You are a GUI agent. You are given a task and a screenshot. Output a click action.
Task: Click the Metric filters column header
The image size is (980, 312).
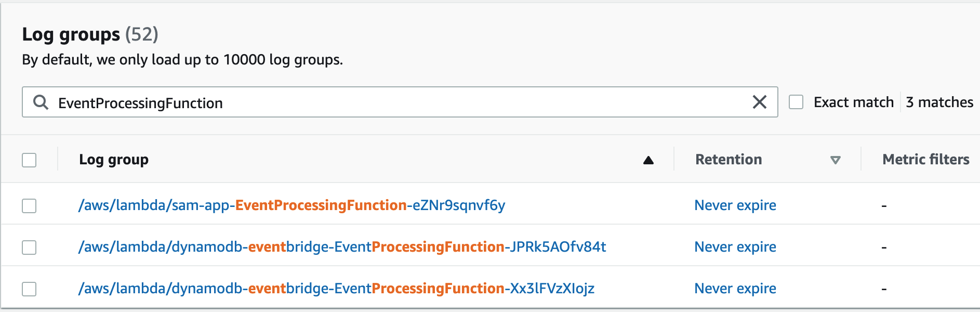point(925,160)
